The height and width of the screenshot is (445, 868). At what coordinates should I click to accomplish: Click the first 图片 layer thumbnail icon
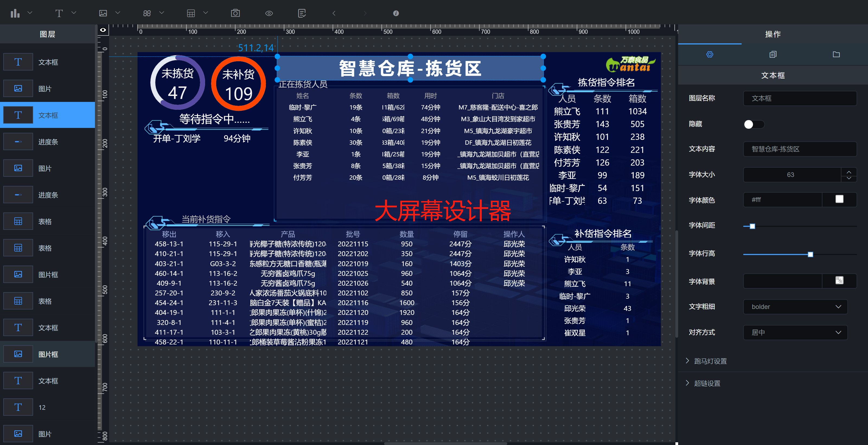[x=18, y=89]
